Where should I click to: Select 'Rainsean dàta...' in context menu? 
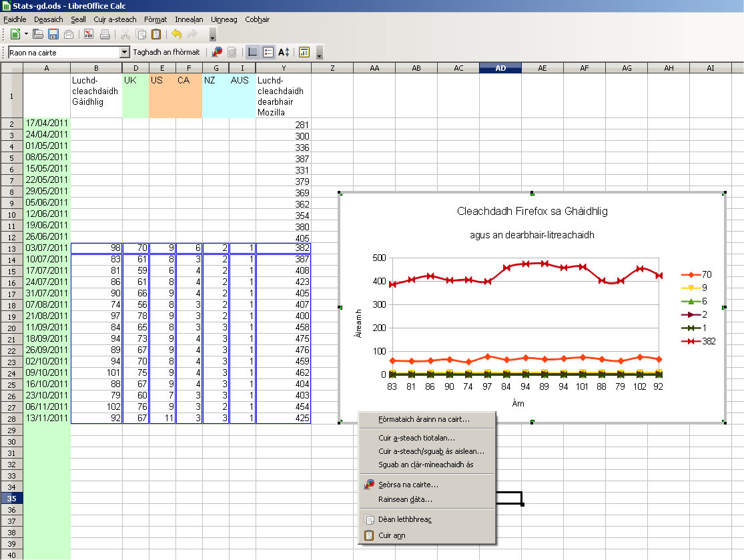[405, 499]
